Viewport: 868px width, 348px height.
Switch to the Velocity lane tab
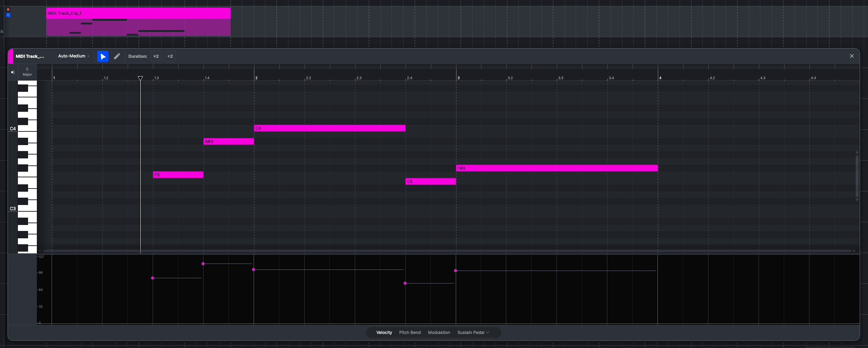[x=384, y=333]
